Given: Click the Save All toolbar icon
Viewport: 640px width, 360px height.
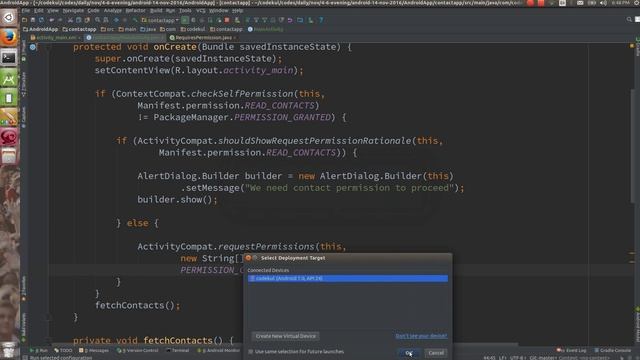Looking at the screenshot, I should coord(33,20).
